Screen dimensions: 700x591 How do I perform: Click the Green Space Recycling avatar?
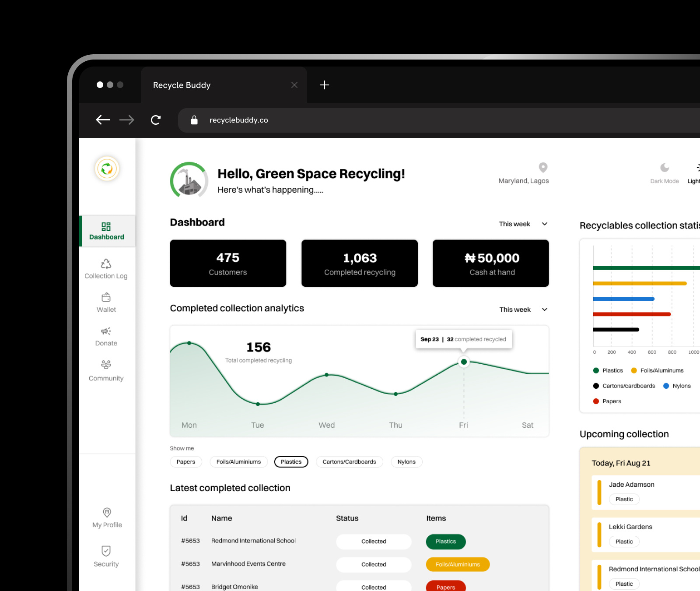tap(189, 180)
